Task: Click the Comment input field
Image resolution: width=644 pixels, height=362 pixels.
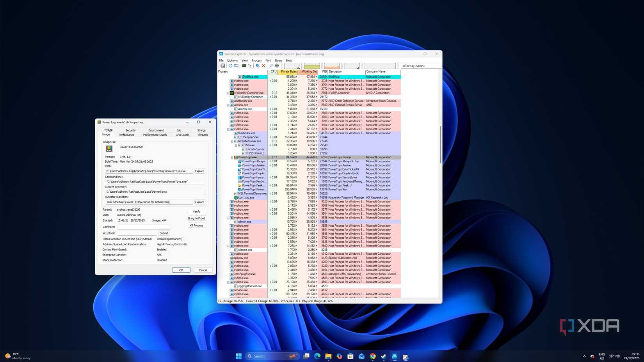Action: (144, 227)
